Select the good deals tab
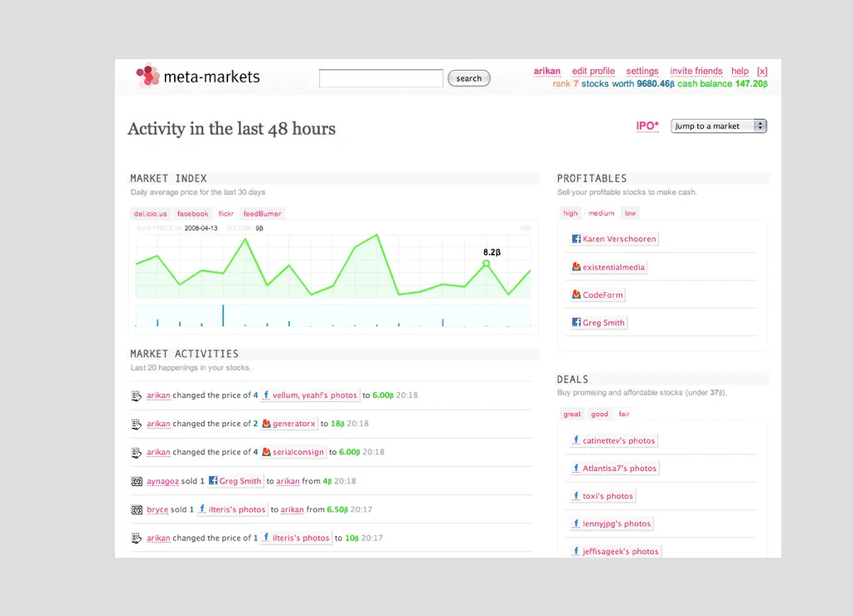This screenshot has width=853, height=616. coord(600,414)
